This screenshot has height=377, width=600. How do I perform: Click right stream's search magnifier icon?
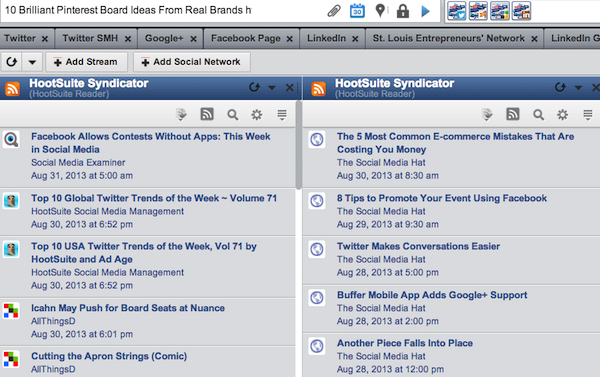538,115
